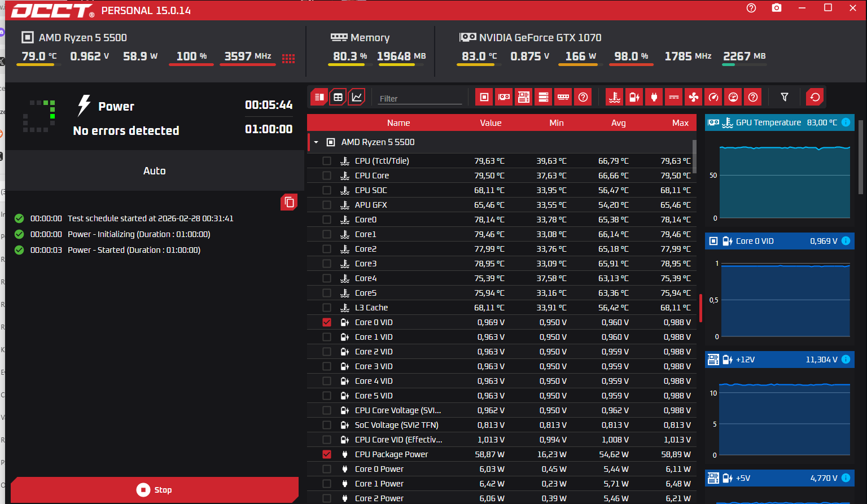The width and height of the screenshot is (867, 504).
Task: Show only voltage sensors via battery icon
Action: [x=634, y=97]
